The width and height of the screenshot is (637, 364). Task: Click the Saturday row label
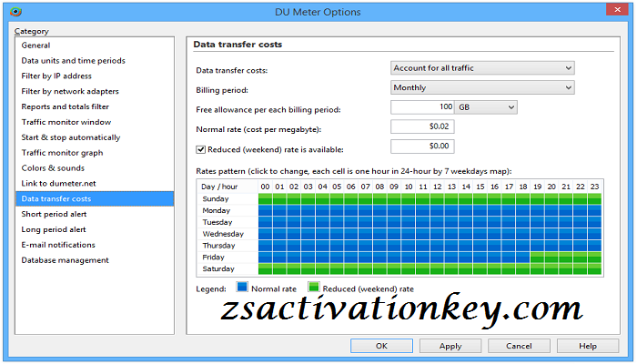pyautogui.click(x=218, y=269)
